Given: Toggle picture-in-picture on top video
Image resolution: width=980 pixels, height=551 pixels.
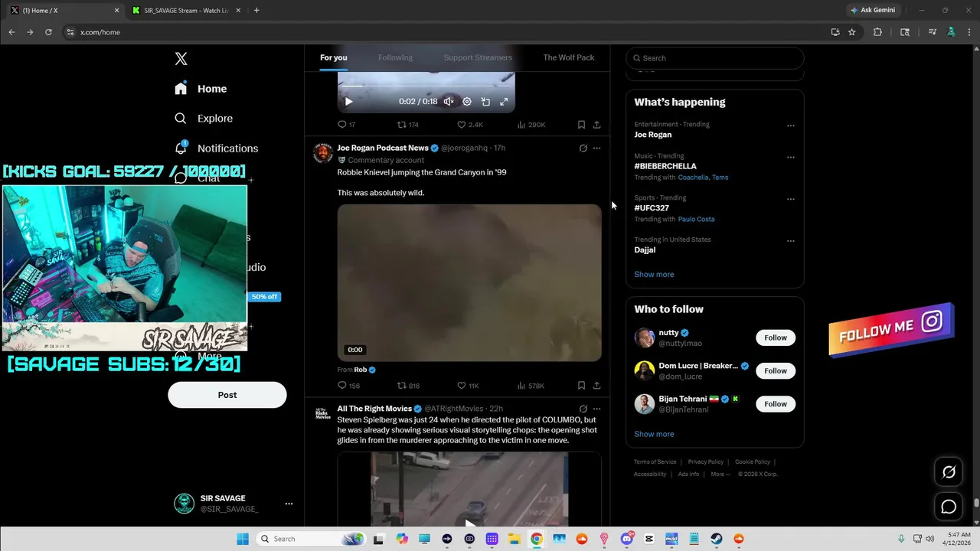Looking at the screenshot, I should [485, 102].
